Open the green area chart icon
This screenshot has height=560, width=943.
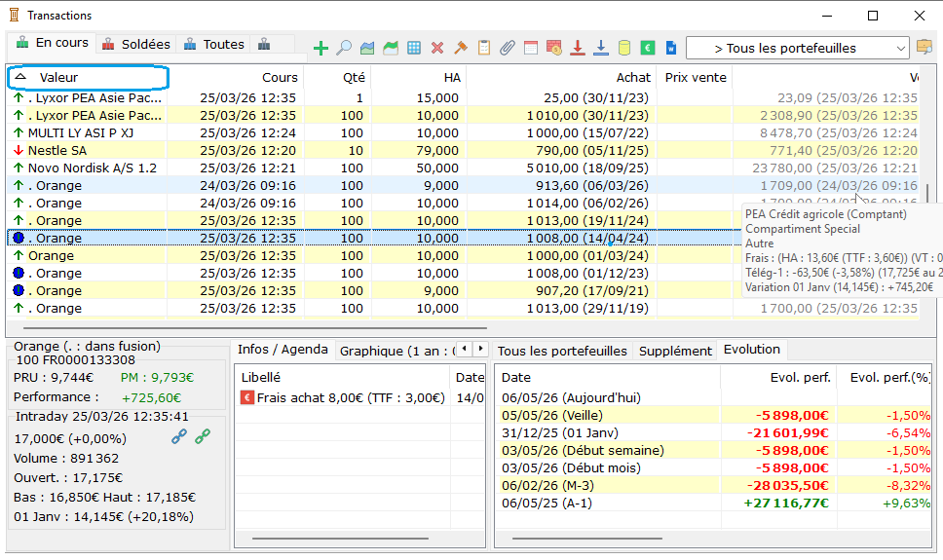pyautogui.click(x=391, y=48)
